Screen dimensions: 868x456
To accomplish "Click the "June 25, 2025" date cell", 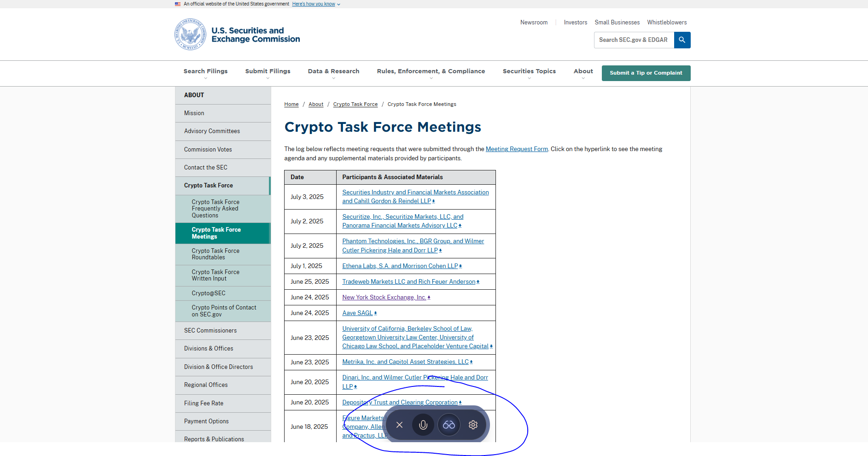I will click(310, 282).
